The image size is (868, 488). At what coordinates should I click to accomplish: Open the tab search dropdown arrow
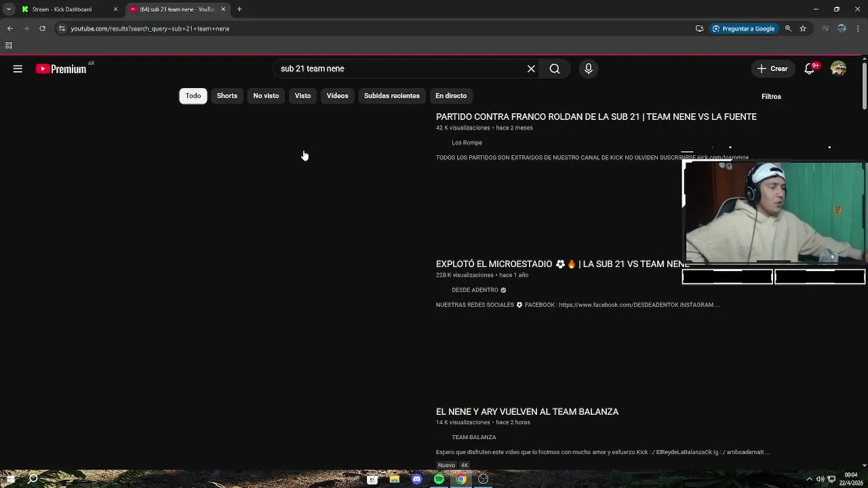tap(8, 9)
